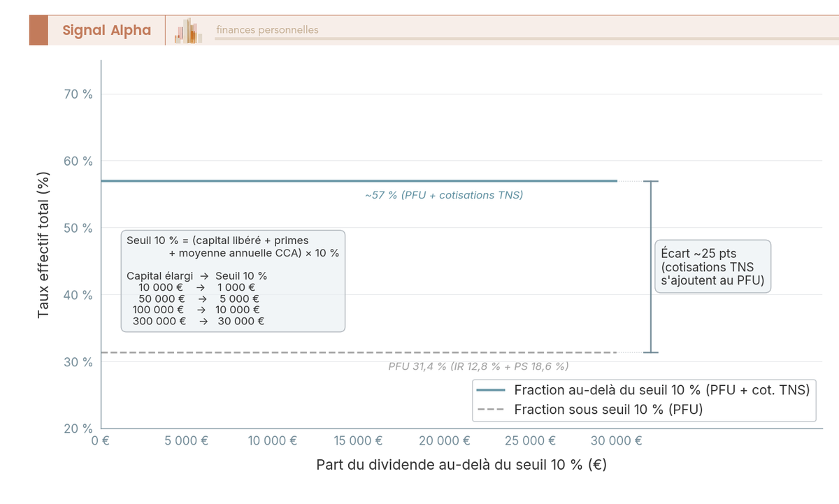Click the 50 % y-axis tick label
This screenshot has height=504, width=839.
point(78,228)
